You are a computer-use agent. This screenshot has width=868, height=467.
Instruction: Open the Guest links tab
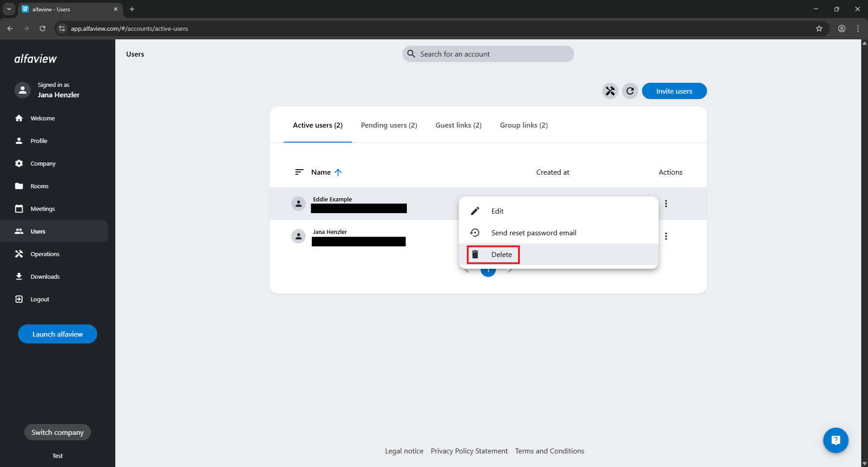(x=458, y=125)
